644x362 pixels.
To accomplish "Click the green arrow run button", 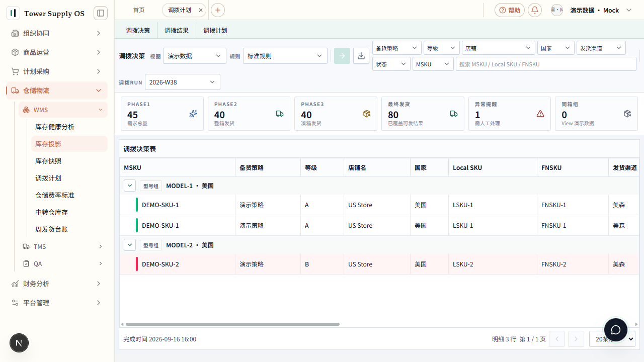I will coord(342,56).
